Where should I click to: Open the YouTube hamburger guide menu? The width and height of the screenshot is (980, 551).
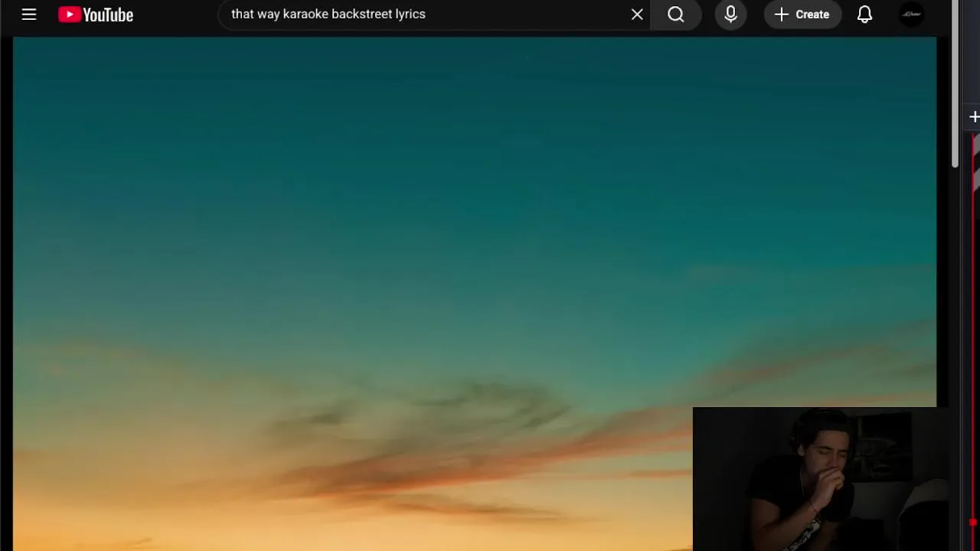point(29,15)
